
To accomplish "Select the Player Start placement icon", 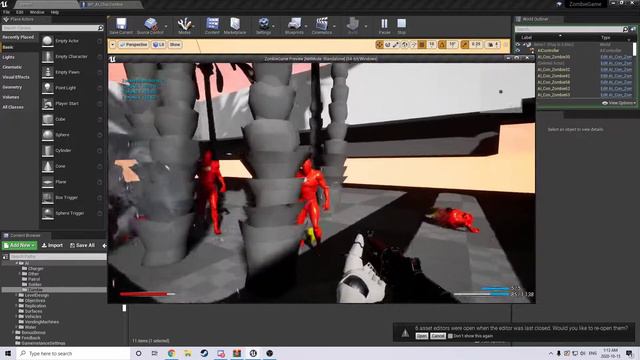I will click(x=48, y=104).
